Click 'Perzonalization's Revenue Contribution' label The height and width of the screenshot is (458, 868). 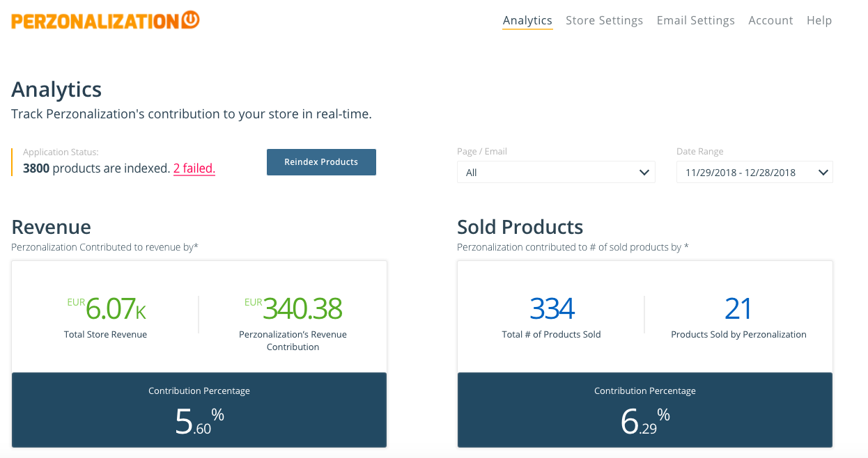[x=293, y=341]
